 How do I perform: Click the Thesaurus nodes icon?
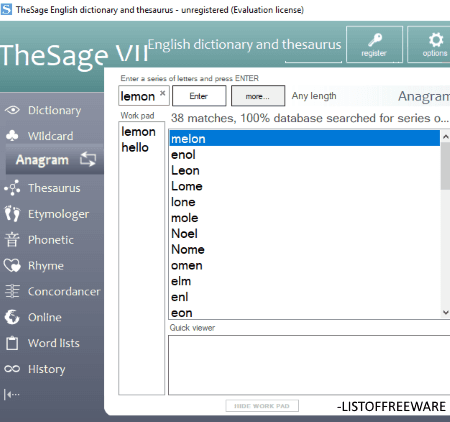12,188
